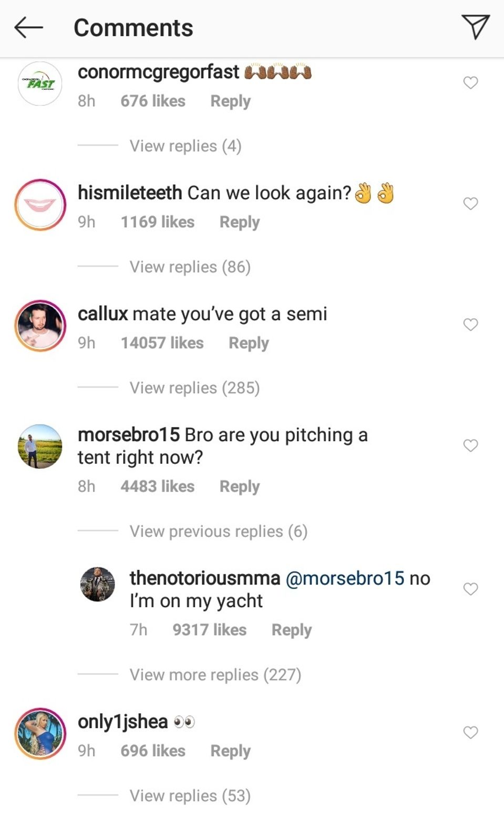Like hismileteeth's comment with the heart

click(x=470, y=203)
